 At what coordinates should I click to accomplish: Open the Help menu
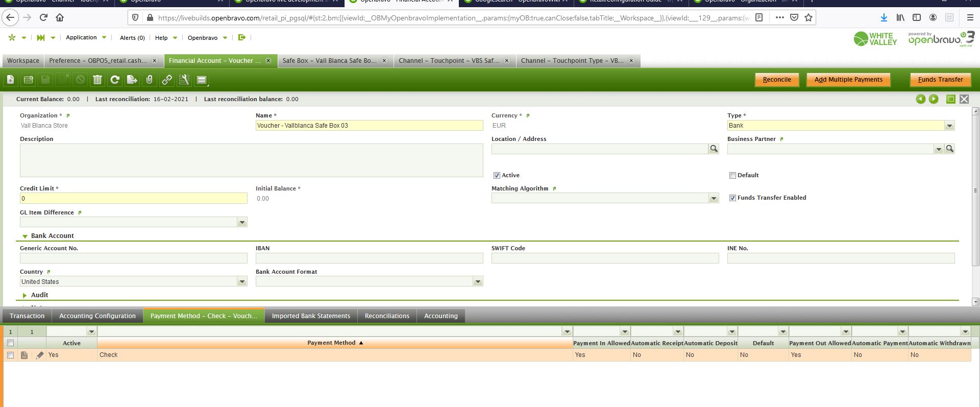point(166,37)
